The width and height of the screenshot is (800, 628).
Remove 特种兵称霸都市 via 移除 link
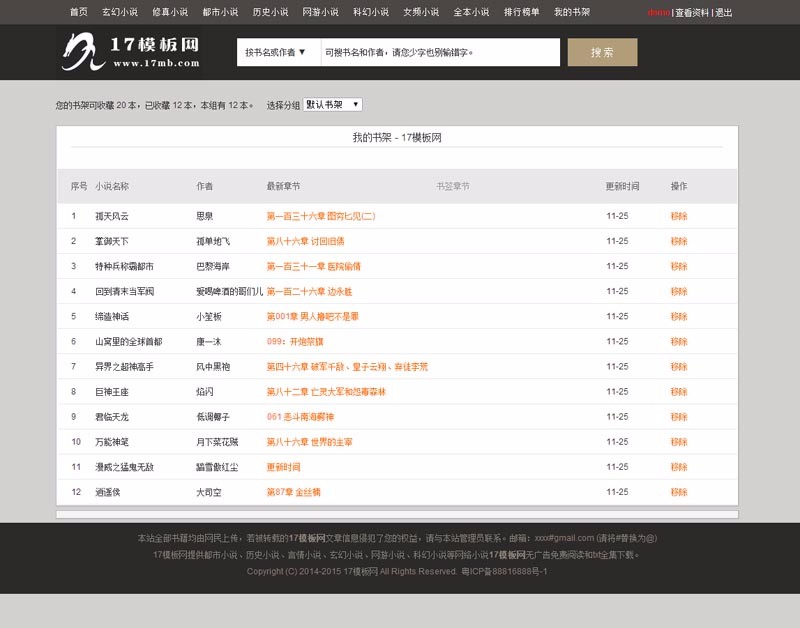pos(679,266)
